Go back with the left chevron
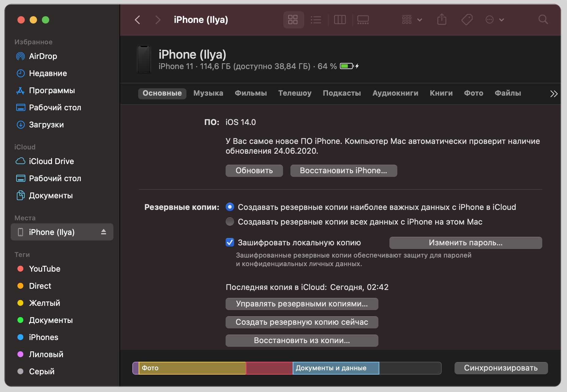567x392 pixels. [138, 20]
